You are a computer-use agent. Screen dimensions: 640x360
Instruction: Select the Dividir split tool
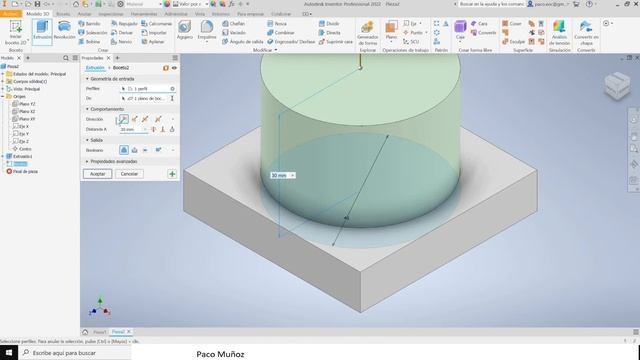click(x=329, y=24)
